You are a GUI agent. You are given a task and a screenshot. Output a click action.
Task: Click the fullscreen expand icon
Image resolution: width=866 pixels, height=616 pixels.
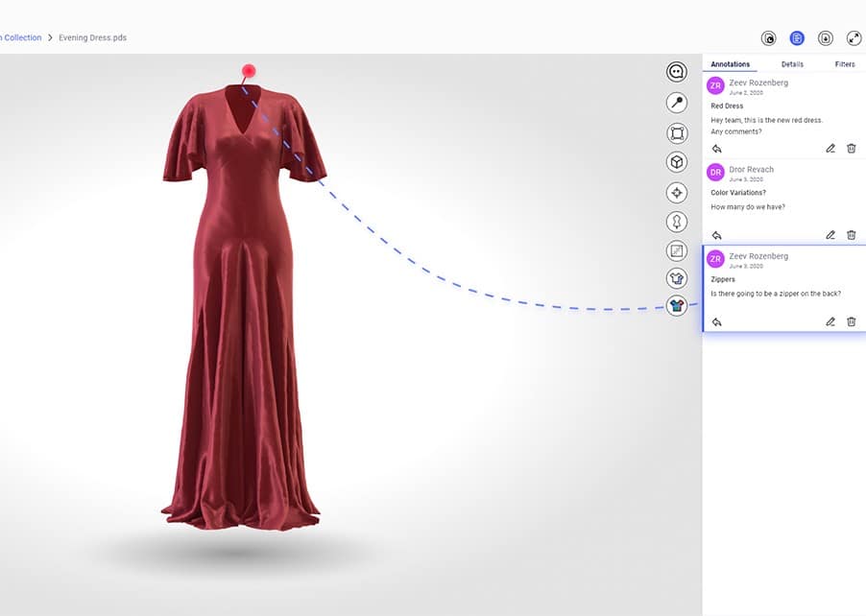(x=854, y=38)
